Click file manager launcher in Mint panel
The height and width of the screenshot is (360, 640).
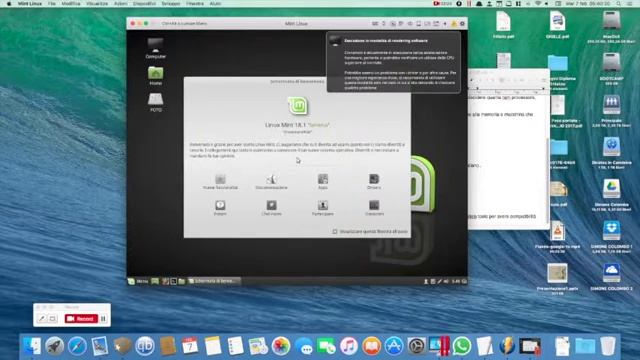click(181, 281)
